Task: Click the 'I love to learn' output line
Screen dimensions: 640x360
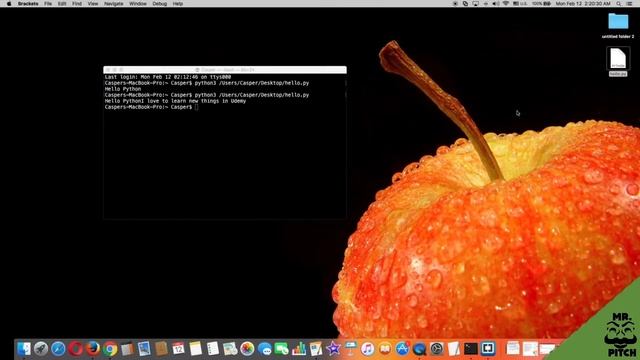Action: (x=175, y=101)
